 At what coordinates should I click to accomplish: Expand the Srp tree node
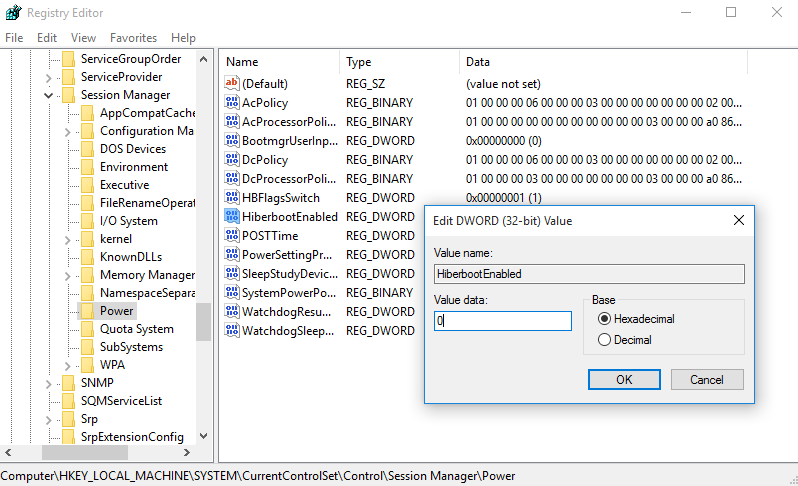[48, 420]
